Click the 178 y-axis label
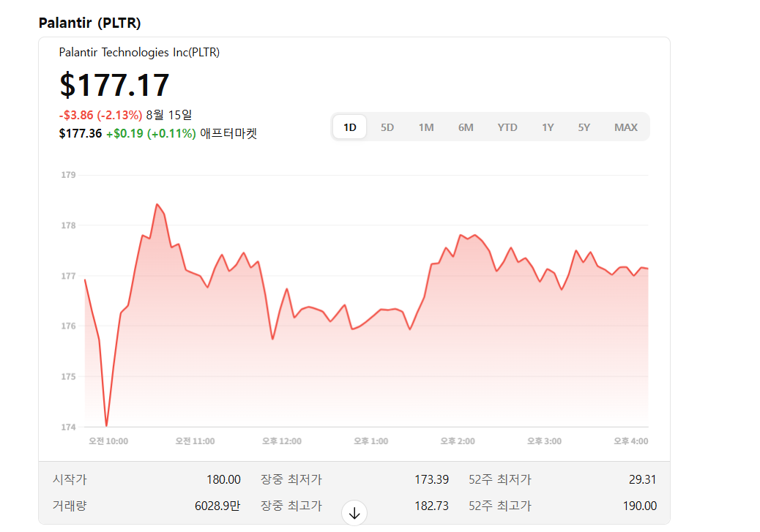Image resolution: width=760 pixels, height=532 pixels. (68, 225)
